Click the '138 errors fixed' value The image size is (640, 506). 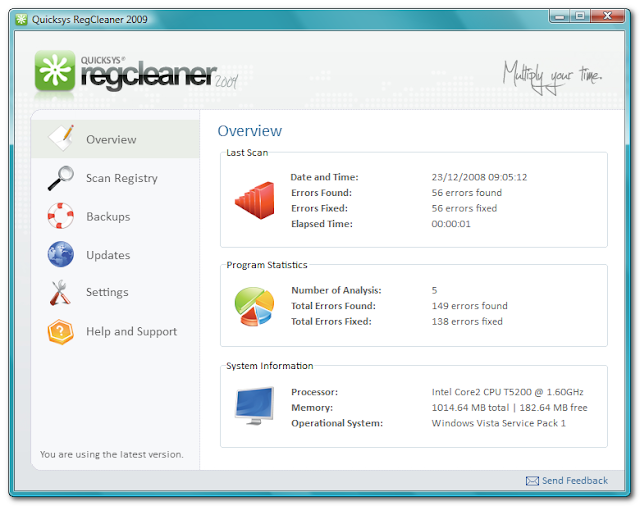[x=467, y=321]
